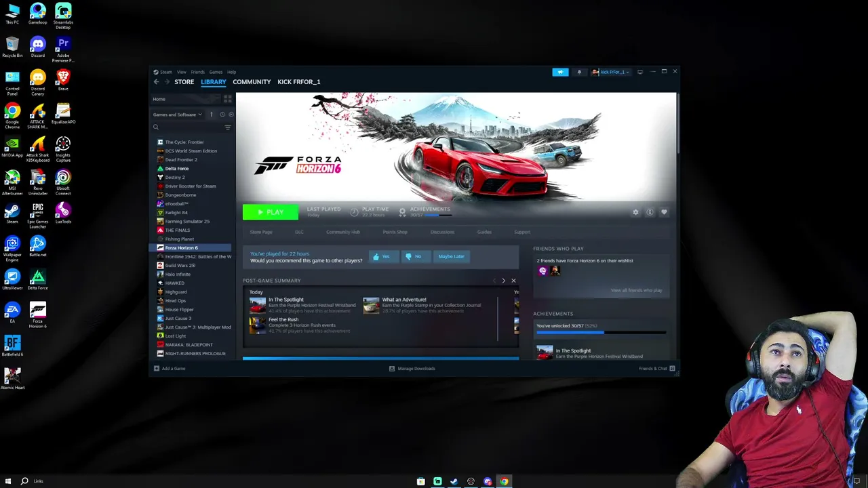The height and width of the screenshot is (488, 868).
Task: Open Epic Games Launcher desktop icon
Action: point(37,216)
